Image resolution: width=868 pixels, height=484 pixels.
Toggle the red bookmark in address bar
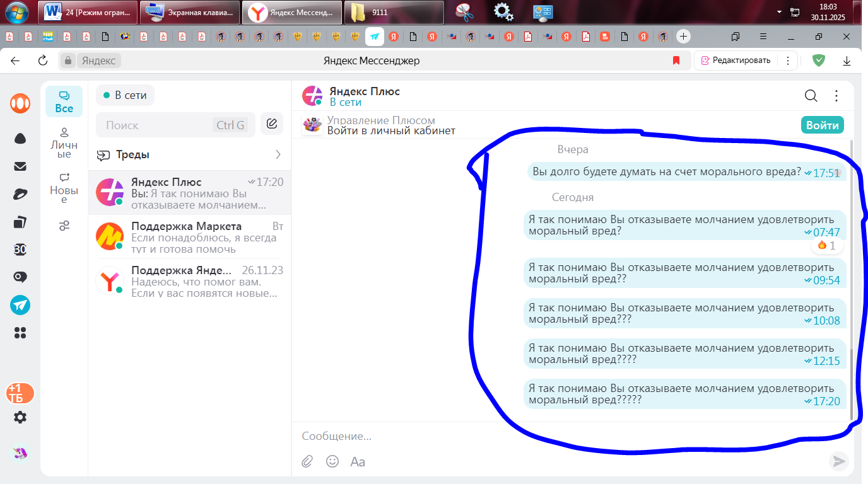[676, 60]
